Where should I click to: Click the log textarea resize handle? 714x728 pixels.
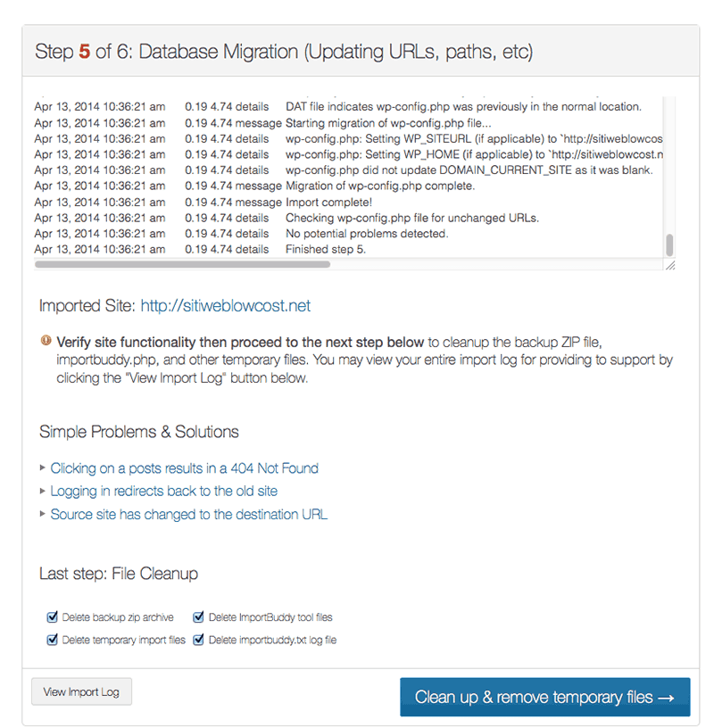coord(670,265)
